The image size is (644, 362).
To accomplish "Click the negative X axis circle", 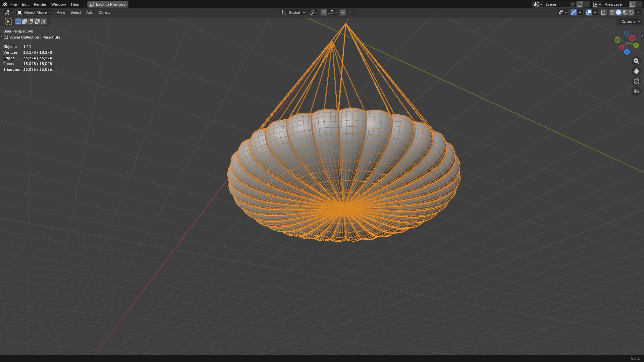I will (632, 38).
